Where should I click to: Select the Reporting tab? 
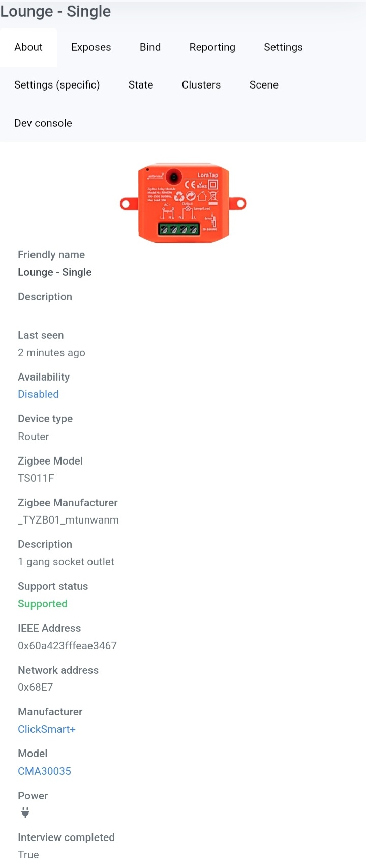(212, 47)
